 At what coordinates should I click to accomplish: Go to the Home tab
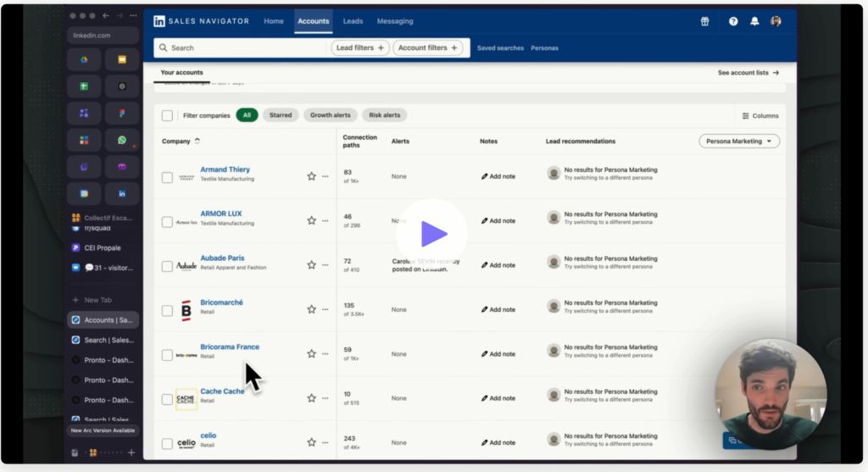tap(274, 21)
